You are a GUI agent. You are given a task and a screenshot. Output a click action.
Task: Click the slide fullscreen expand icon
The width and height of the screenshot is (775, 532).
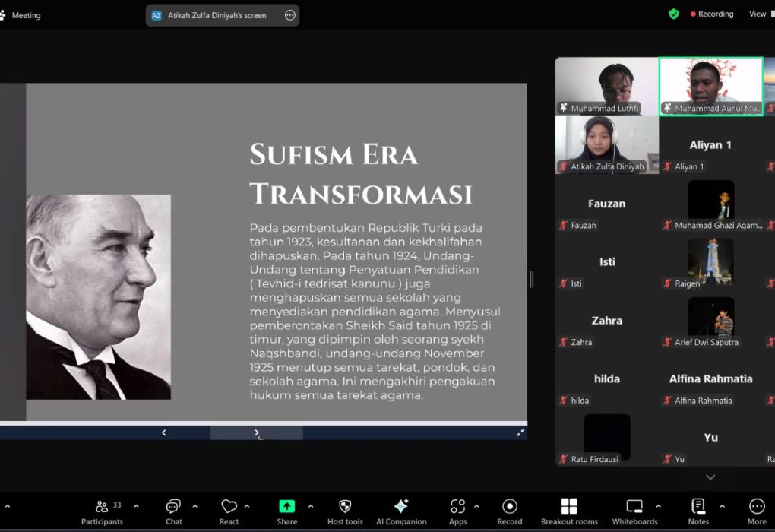520,433
